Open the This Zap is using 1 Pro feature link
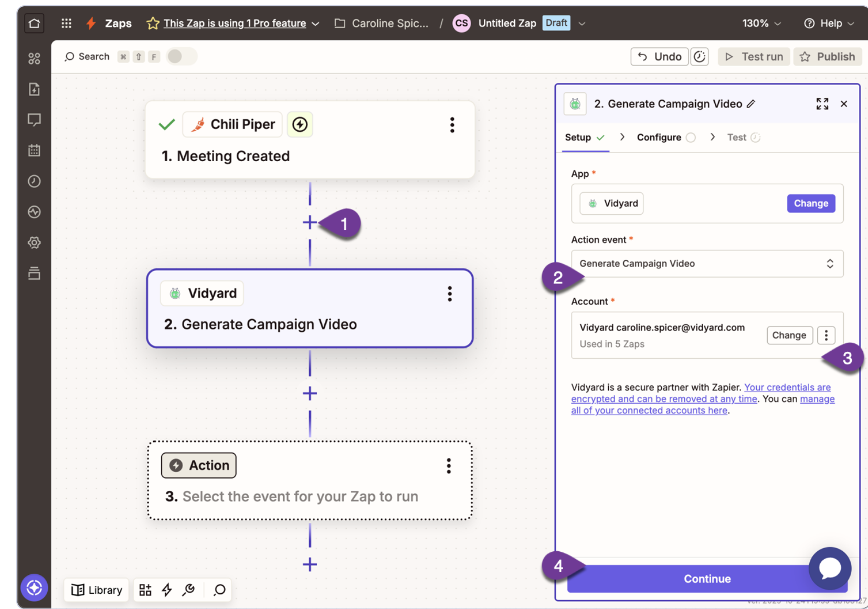Image resolution: width=868 pixels, height=609 pixels. coord(235,23)
